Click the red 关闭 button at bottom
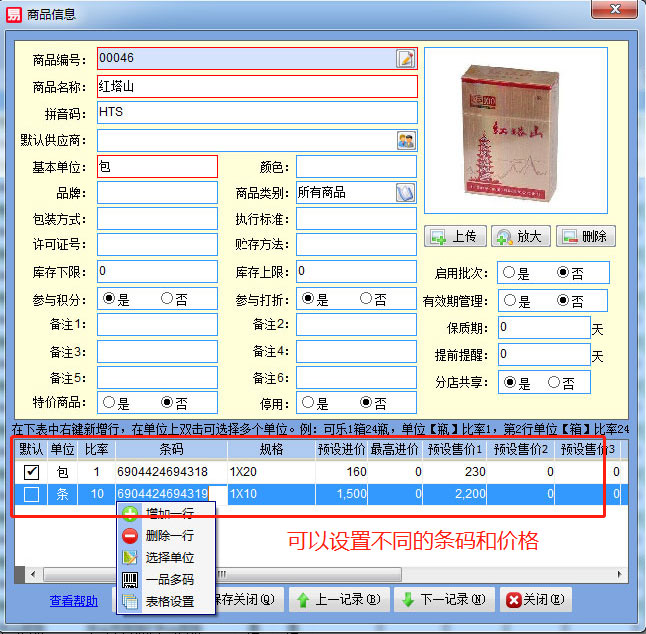The image size is (646, 634). coord(535,600)
